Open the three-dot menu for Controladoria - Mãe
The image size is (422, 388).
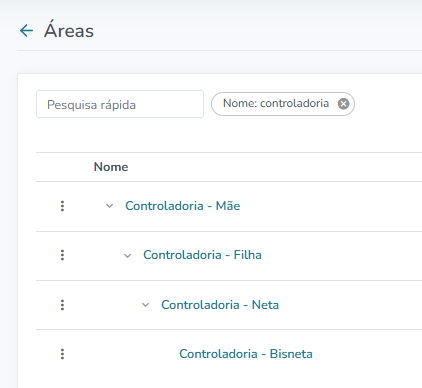pos(62,206)
